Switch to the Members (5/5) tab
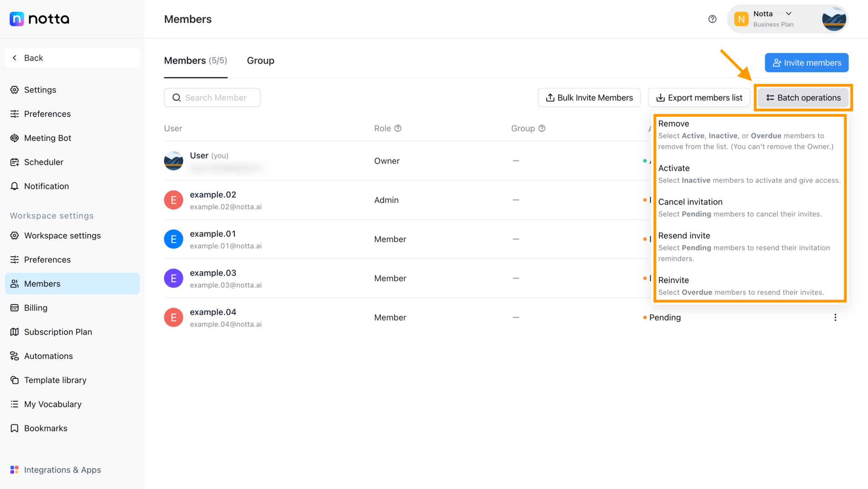The height and width of the screenshot is (489, 868). [x=196, y=61]
